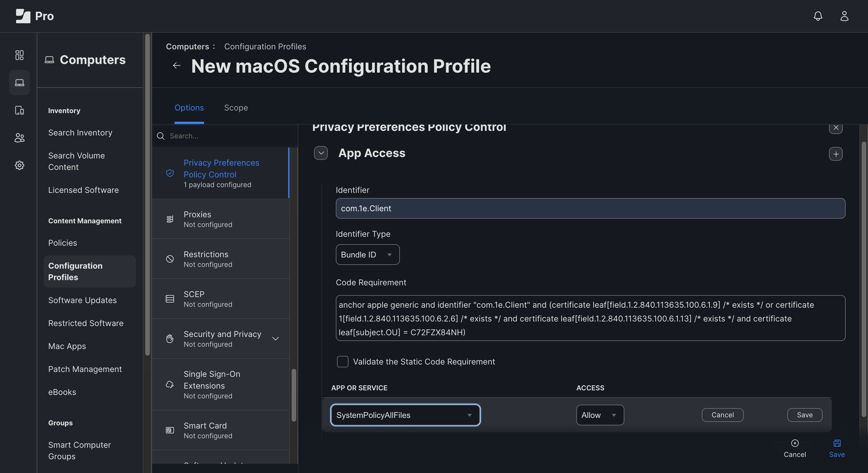Click the back arrow beside page title
The width and height of the screenshot is (868, 473).
tap(177, 66)
